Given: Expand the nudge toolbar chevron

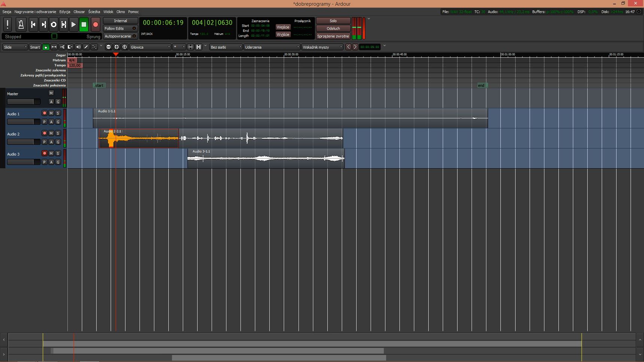Looking at the screenshot, I should pyautogui.click(x=384, y=46).
